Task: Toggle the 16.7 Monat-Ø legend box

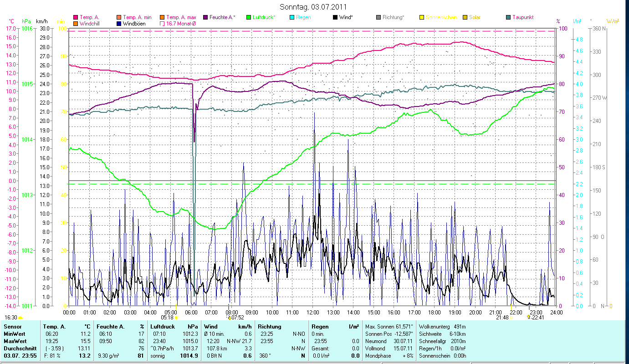Action: 162,23
